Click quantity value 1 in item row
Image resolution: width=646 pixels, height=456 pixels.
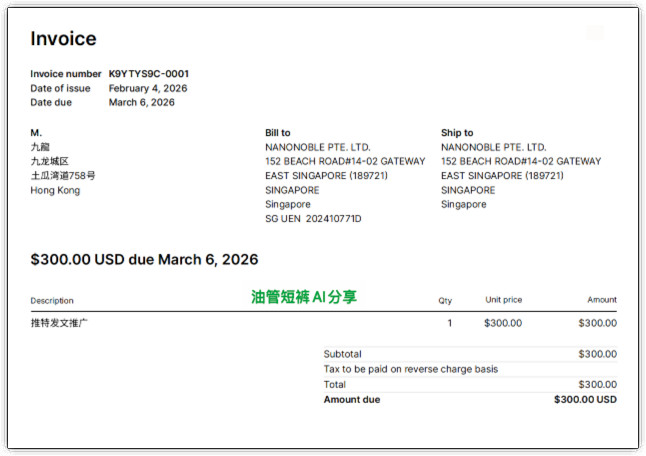coord(450,323)
